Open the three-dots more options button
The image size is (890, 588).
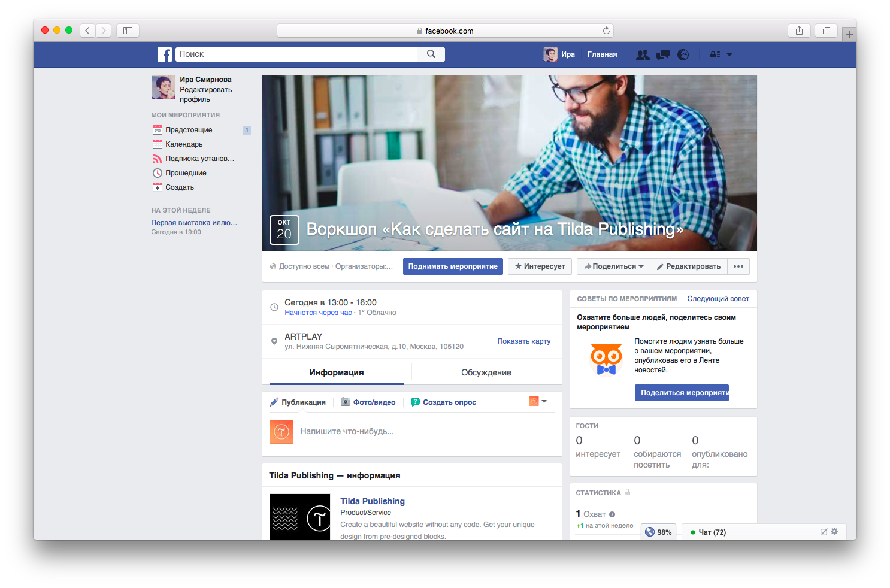coord(738,266)
